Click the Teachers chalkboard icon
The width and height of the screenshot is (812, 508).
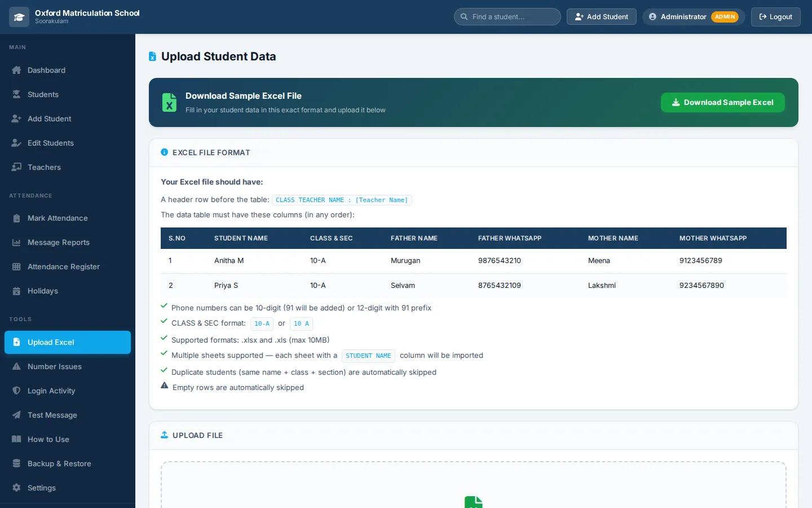(x=16, y=167)
